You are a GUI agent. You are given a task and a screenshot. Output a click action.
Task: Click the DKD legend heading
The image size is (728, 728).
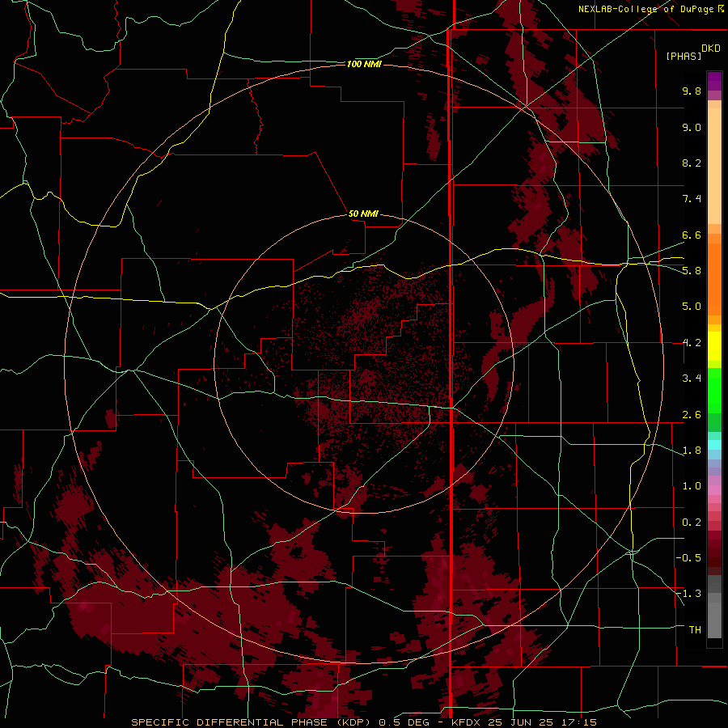[711, 49]
